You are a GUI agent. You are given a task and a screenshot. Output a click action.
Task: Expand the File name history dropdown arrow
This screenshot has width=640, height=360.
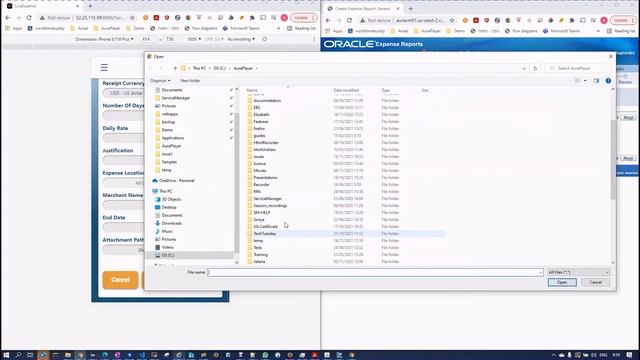click(x=540, y=272)
